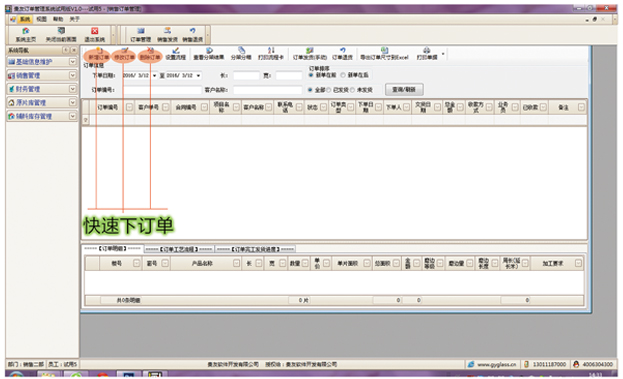The height and width of the screenshot is (379, 623).
Task: Select the 已发货 (shipped) radio button
Action: 329,90
